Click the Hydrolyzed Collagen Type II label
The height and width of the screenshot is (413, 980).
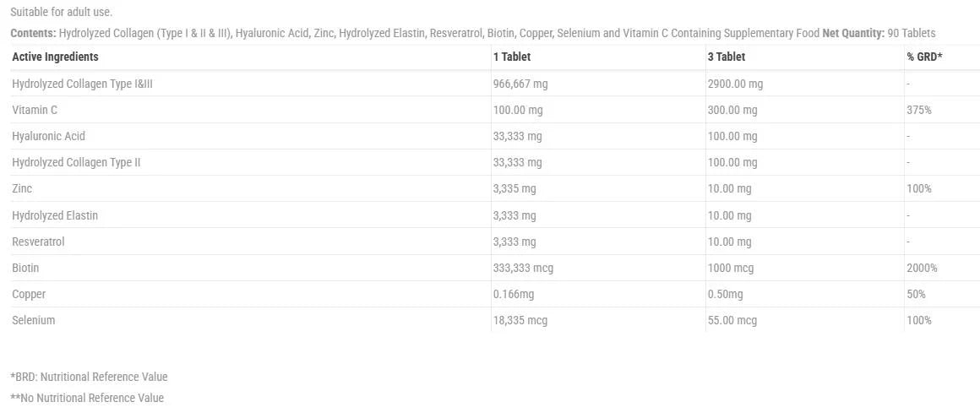click(x=76, y=162)
